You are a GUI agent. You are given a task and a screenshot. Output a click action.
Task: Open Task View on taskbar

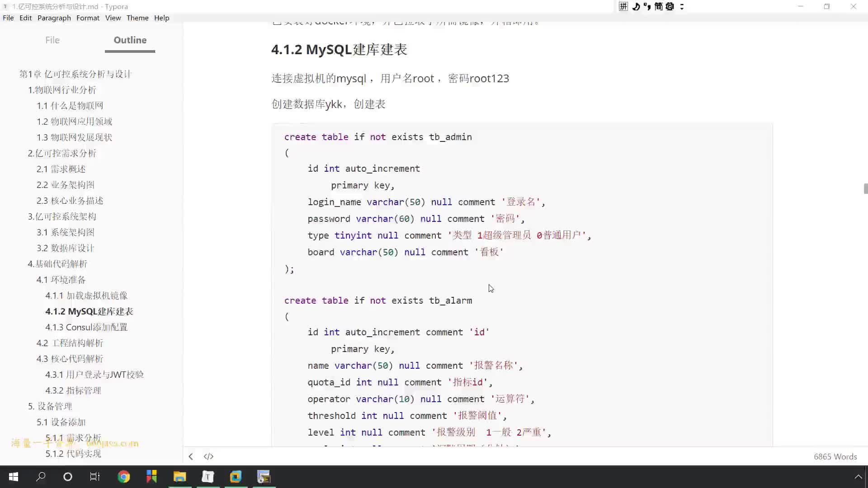pos(95,477)
